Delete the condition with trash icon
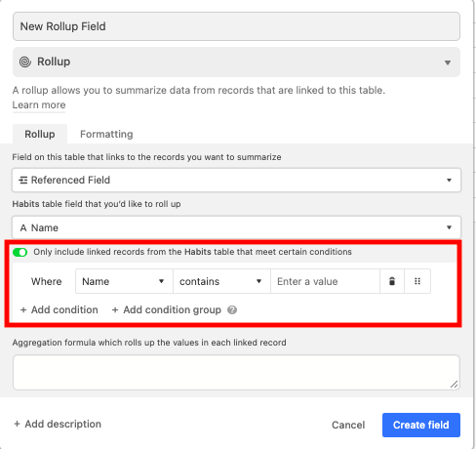This screenshot has width=476, height=449. point(392,281)
